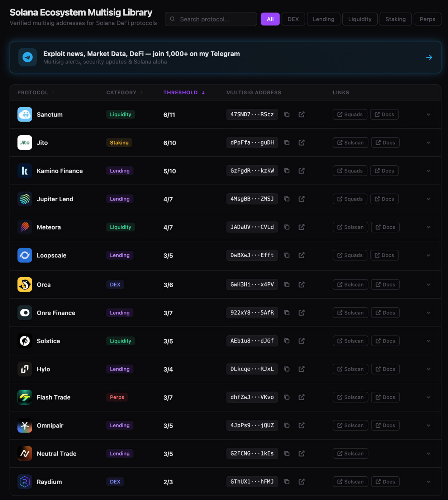
Task: Switch to the Perps filter
Action: click(427, 19)
